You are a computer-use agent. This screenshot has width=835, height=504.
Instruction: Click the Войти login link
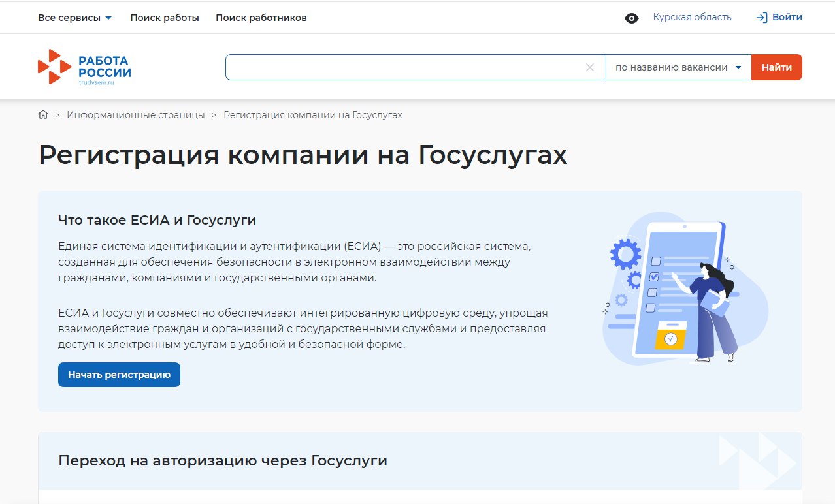click(x=787, y=18)
